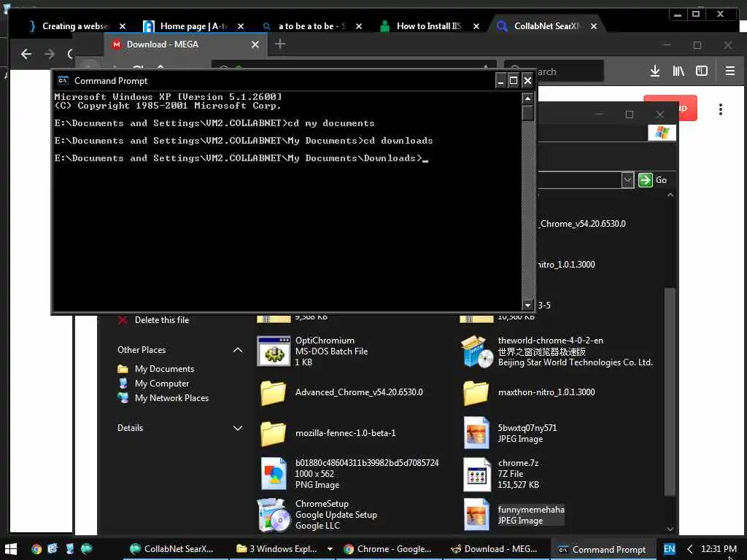
Task: Close the Download - MEGA tab
Action: point(255,44)
